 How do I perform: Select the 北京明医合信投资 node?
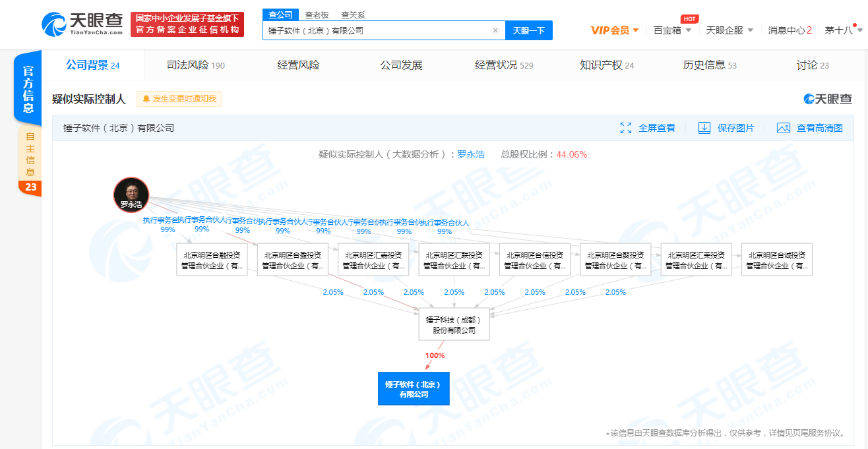[535, 260]
